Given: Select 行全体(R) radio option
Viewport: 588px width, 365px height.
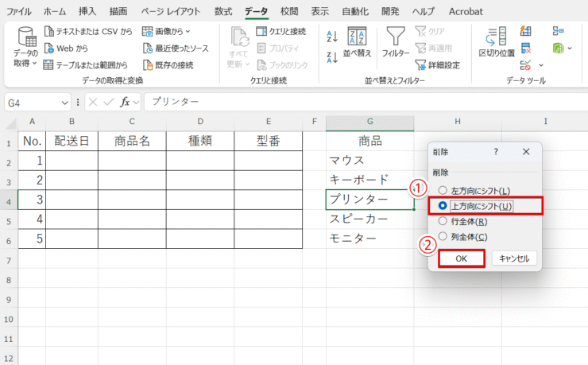Looking at the screenshot, I should pyautogui.click(x=462, y=221).
